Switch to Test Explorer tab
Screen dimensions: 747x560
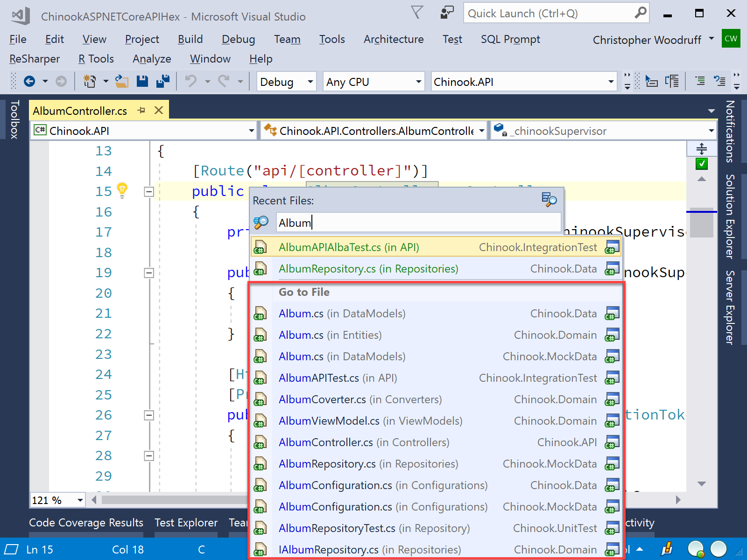click(x=186, y=523)
